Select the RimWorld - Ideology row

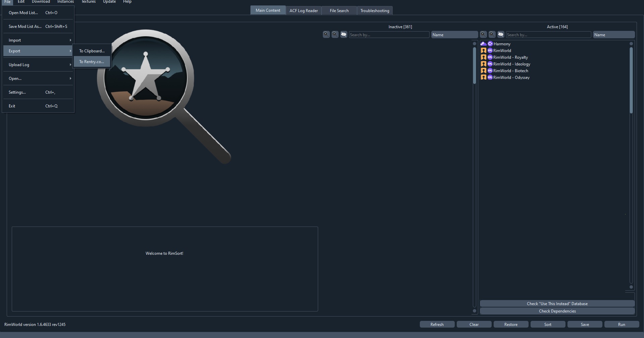point(554,64)
